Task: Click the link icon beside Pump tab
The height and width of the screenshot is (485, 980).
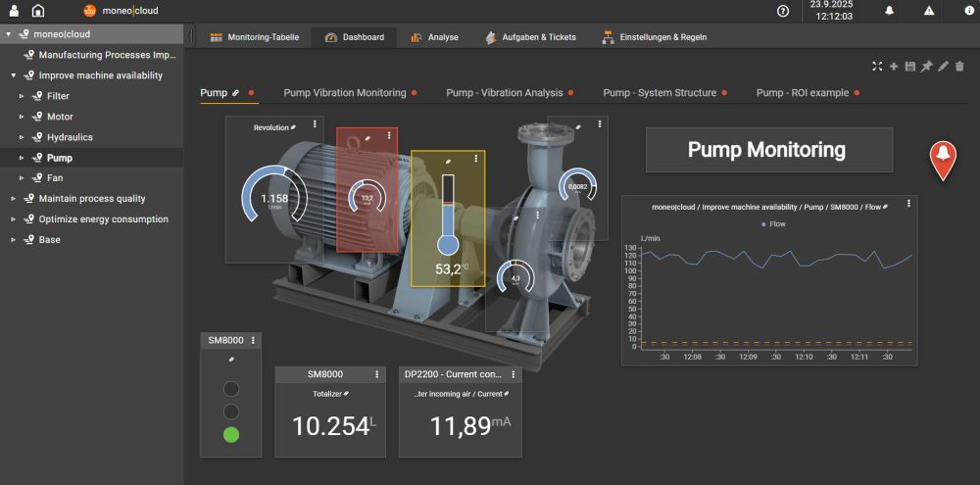Action: pyautogui.click(x=235, y=92)
